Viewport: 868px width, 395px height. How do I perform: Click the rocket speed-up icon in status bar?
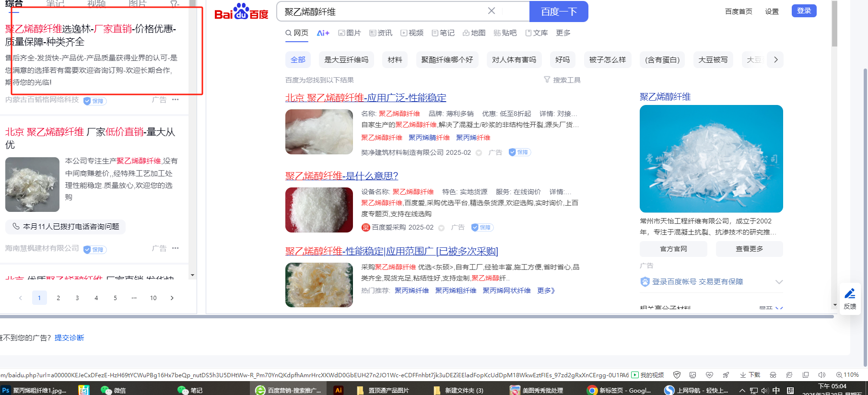[x=726, y=375]
